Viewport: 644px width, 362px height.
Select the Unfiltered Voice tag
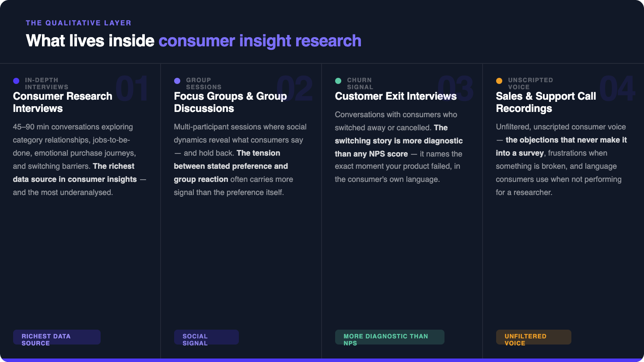tap(534, 337)
